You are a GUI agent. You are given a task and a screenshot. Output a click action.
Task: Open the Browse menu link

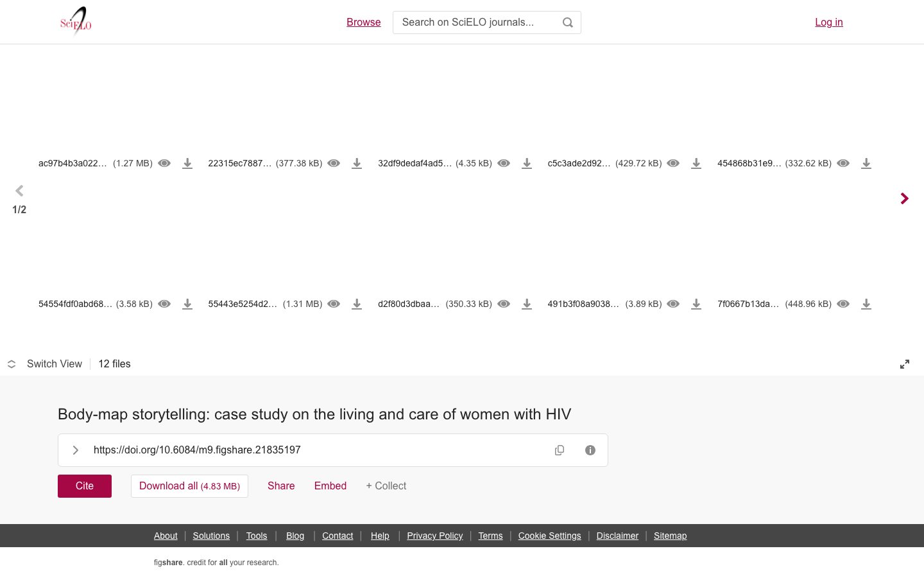(x=364, y=22)
